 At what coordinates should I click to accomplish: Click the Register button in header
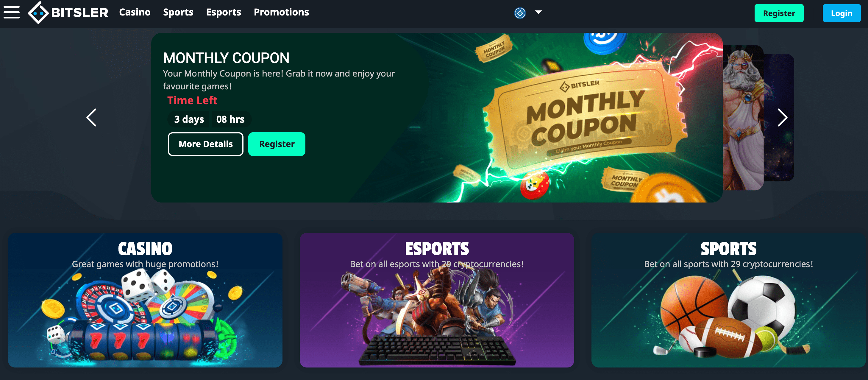point(779,13)
